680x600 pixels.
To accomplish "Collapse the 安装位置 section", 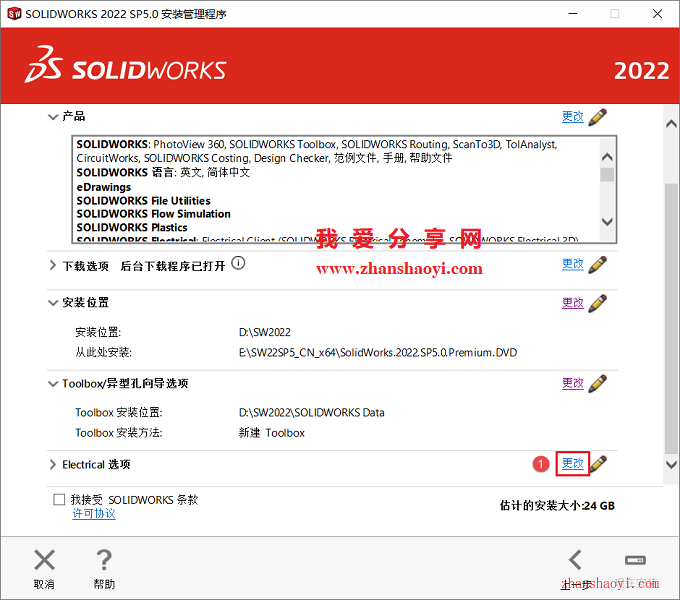I will click(x=52, y=303).
